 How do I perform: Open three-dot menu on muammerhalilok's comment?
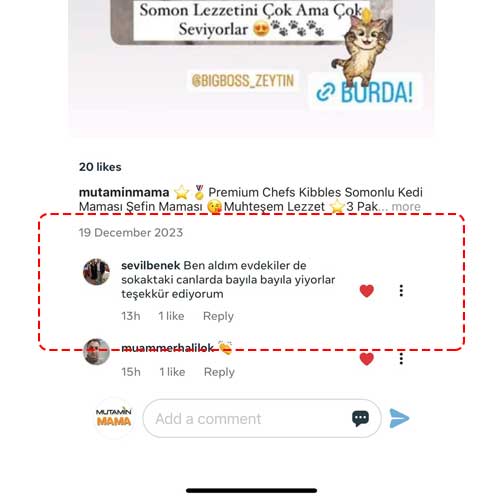coord(401,359)
